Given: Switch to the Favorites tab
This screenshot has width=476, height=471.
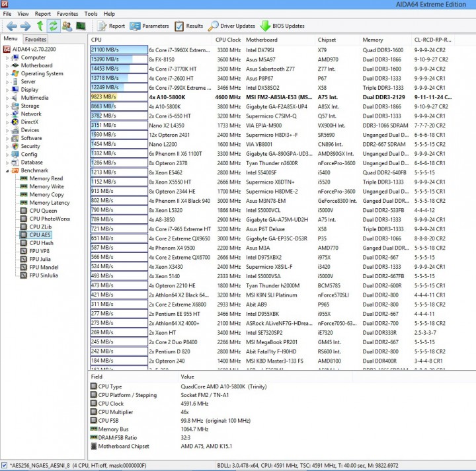Looking at the screenshot, I should pyautogui.click(x=36, y=40).
